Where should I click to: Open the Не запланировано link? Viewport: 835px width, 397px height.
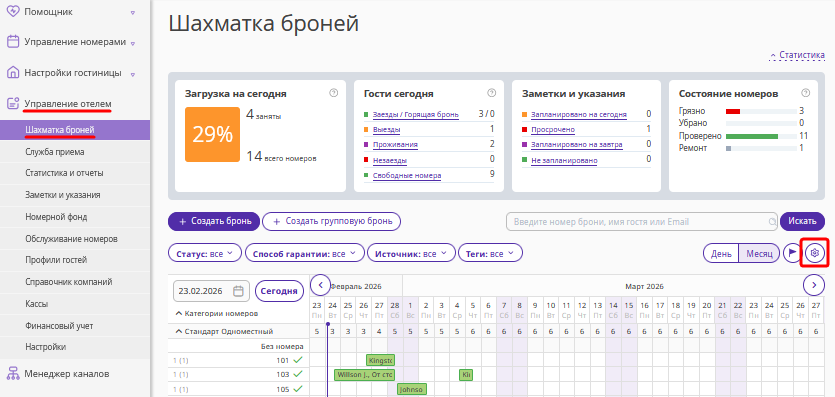564,160
